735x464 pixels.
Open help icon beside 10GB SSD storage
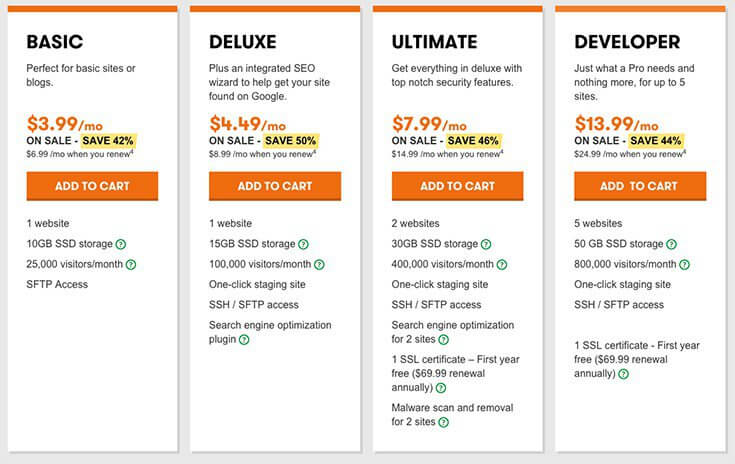click(x=121, y=244)
